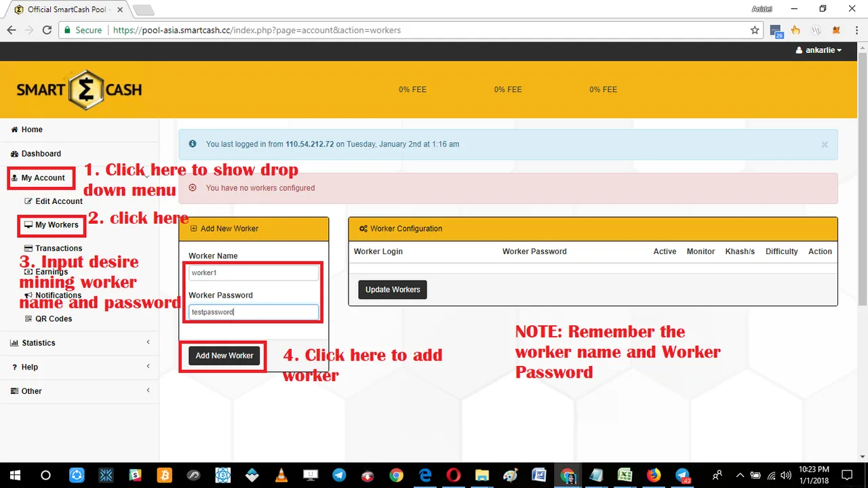Screen dimensions: 868x488
Task: Open the Steem extension icon
Action: click(x=816, y=30)
